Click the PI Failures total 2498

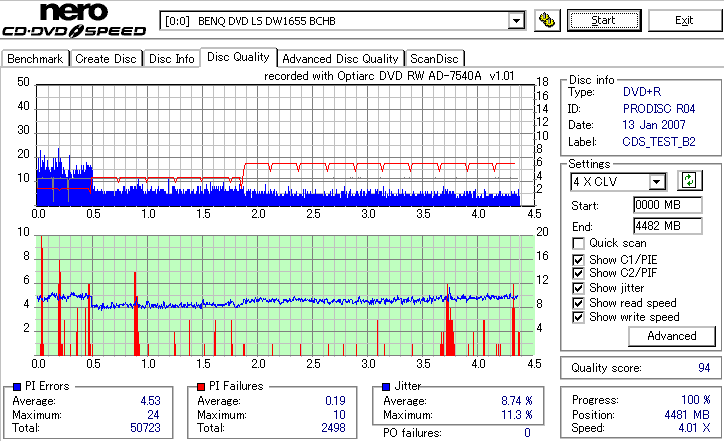[333, 428]
